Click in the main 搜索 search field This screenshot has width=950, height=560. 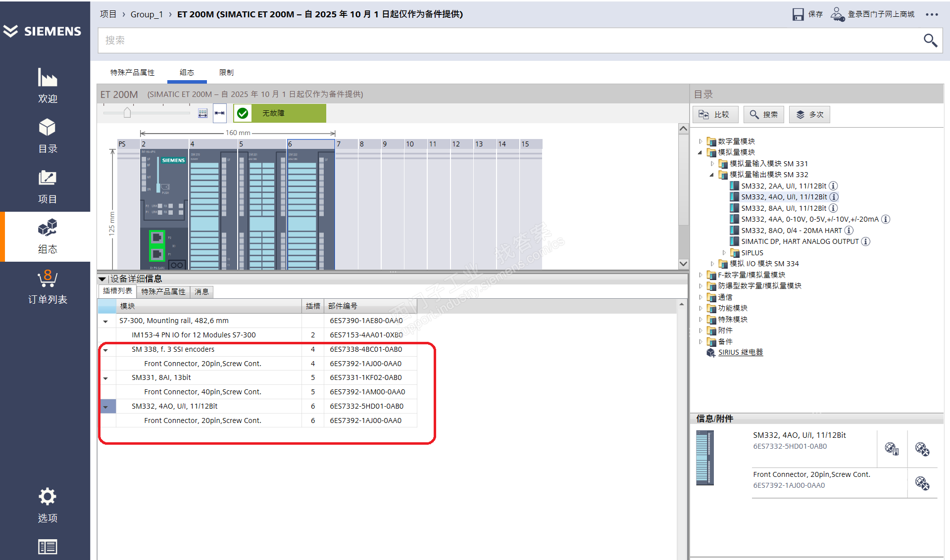point(510,40)
